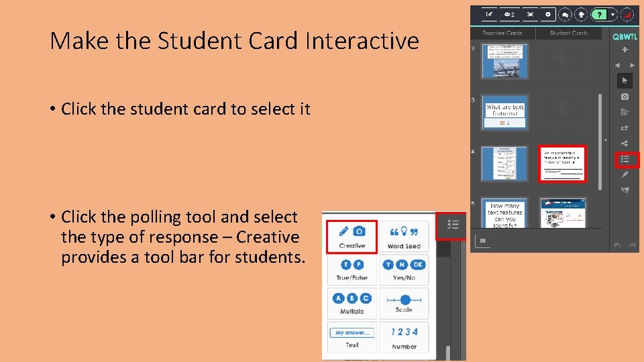Click the flag icon below the camera tool
The width and height of the screenshot is (644, 362).
(x=625, y=112)
